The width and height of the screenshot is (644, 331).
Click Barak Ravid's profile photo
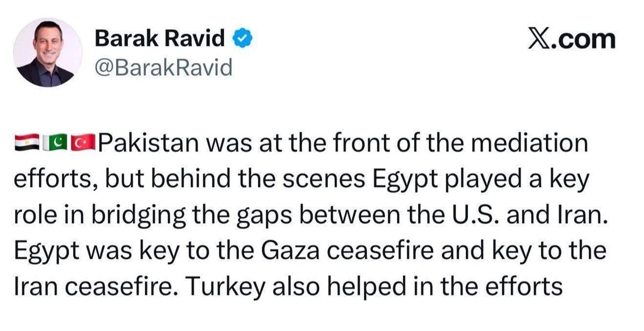pyautogui.click(x=48, y=53)
